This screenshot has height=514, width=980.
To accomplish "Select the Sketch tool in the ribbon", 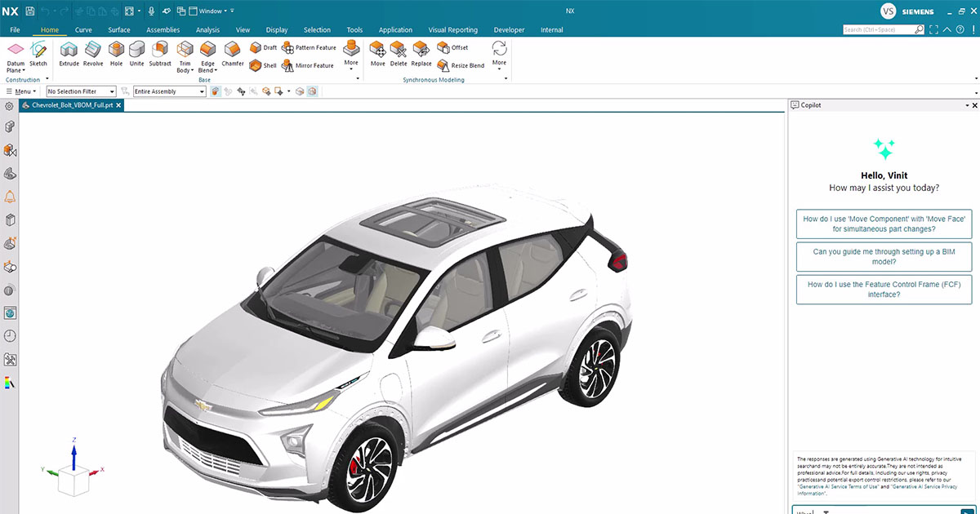I will [38, 52].
